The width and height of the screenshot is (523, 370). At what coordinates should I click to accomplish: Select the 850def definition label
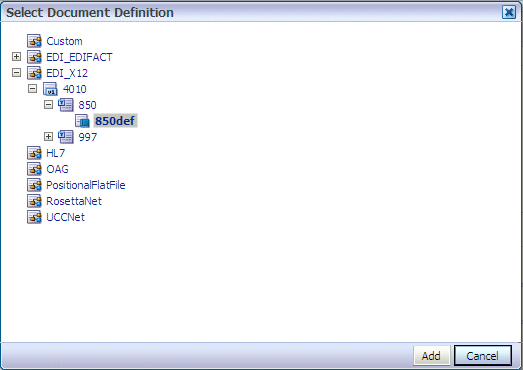pyautogui.click(x=115, y=121)
